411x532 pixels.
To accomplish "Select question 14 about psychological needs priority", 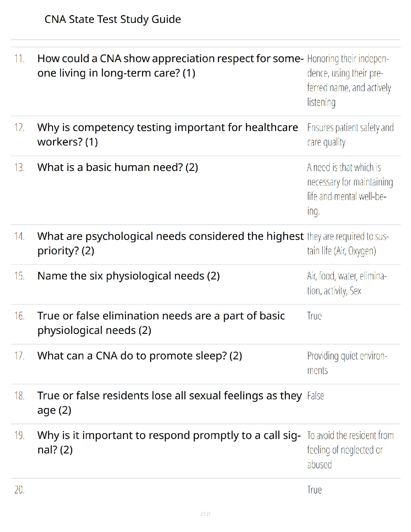I will click(x=171, y=243).
